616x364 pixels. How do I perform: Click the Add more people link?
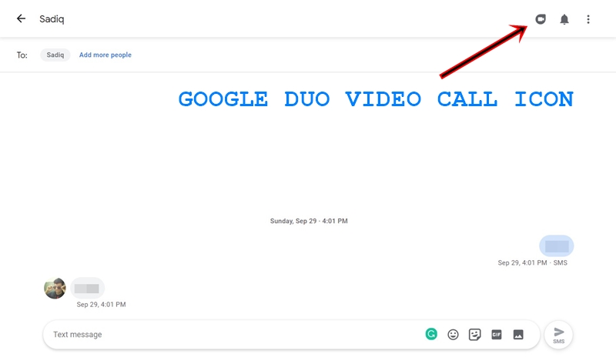pyautogui.click(x=105, y=55)
